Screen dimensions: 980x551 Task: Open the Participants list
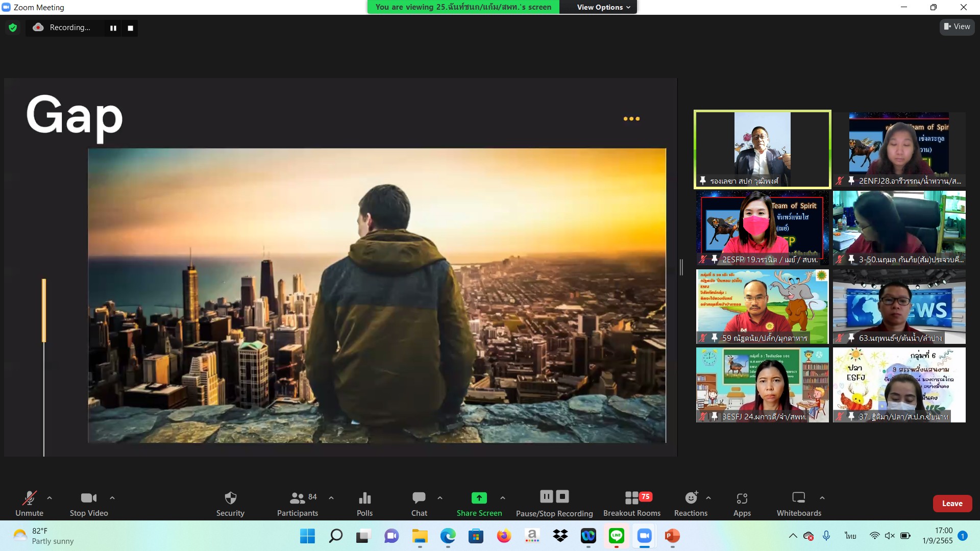[x=297, y=498]
